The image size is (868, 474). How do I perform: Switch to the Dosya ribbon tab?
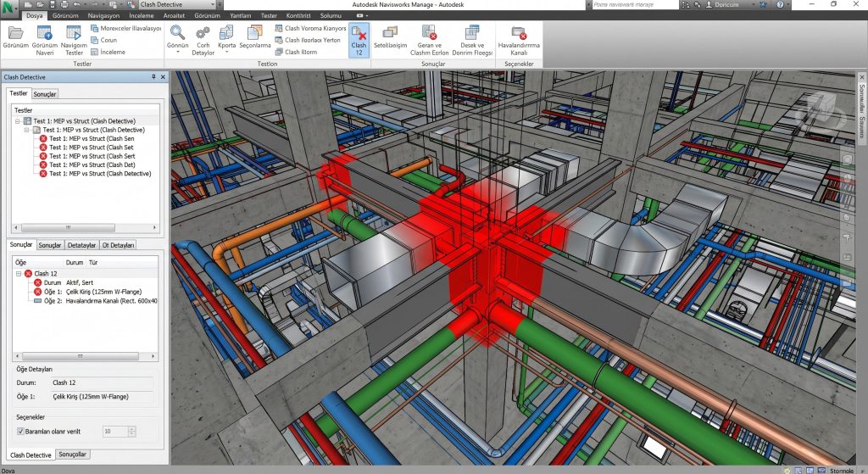[34, 15]
